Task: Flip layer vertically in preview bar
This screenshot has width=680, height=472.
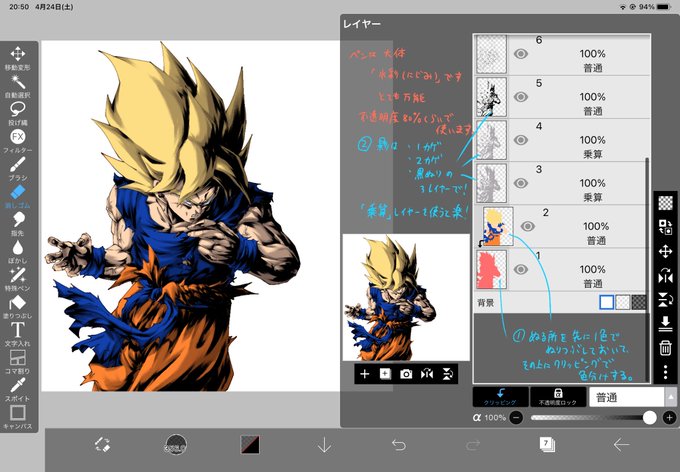Action: (x=448, y=374)
